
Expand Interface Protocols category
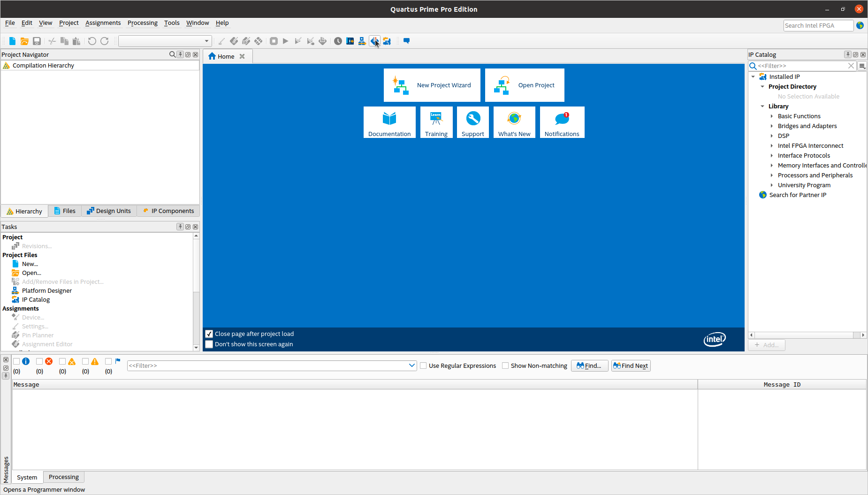pos(772,156)
